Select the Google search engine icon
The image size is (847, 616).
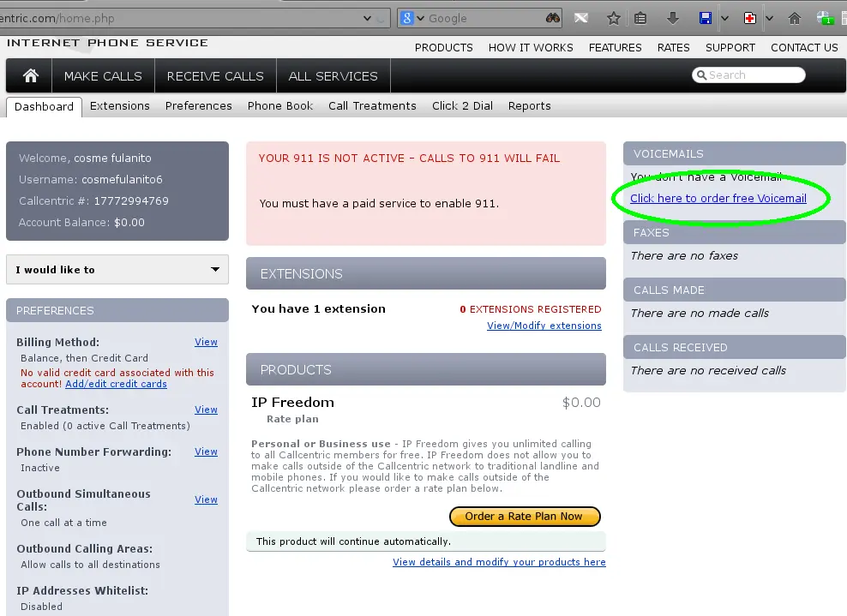[x=406, y=18]
